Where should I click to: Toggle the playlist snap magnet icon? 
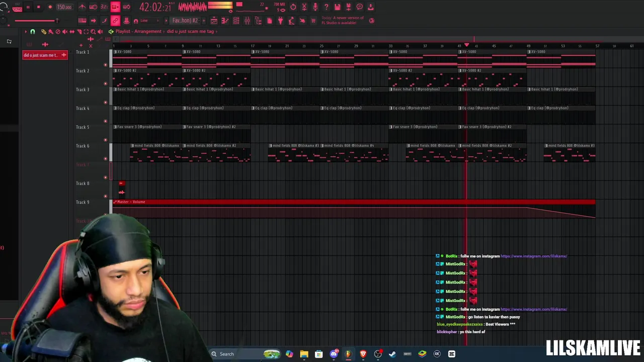click(33, 31)
